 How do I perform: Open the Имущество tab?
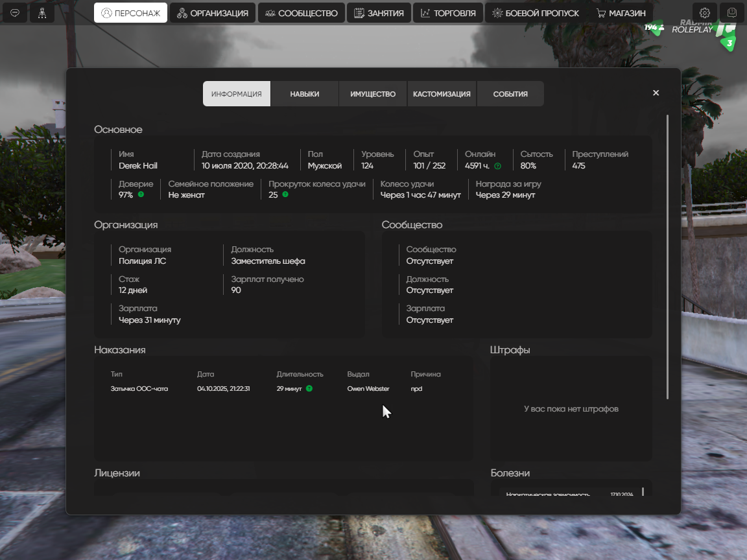373,94
